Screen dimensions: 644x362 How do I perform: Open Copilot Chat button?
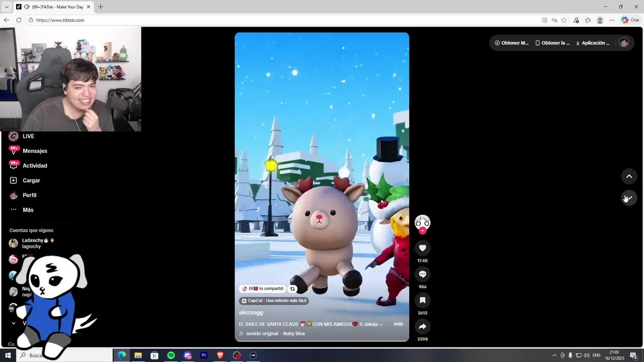(x=630, y=20)
